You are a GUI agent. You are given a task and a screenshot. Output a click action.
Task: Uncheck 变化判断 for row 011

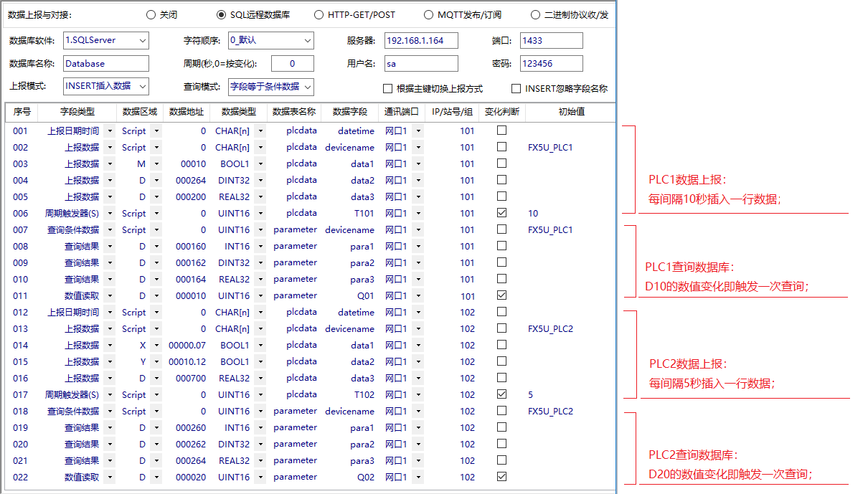501,295
